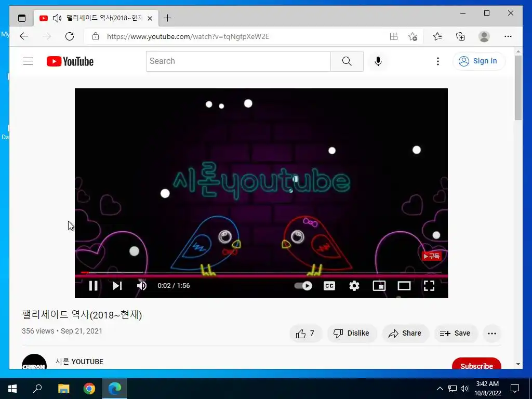
Task: Open Windows taskbar search
Action: pos(37,389)
